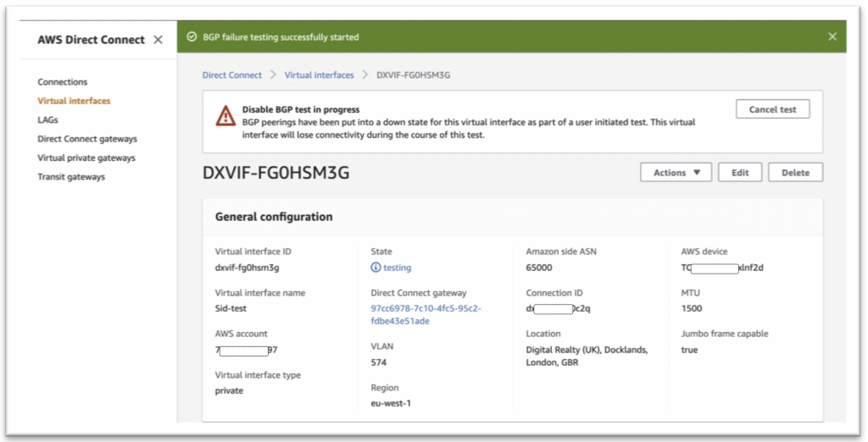
Task: Click the Direct Connect breadcrumb link
Action: click(232, 75)
